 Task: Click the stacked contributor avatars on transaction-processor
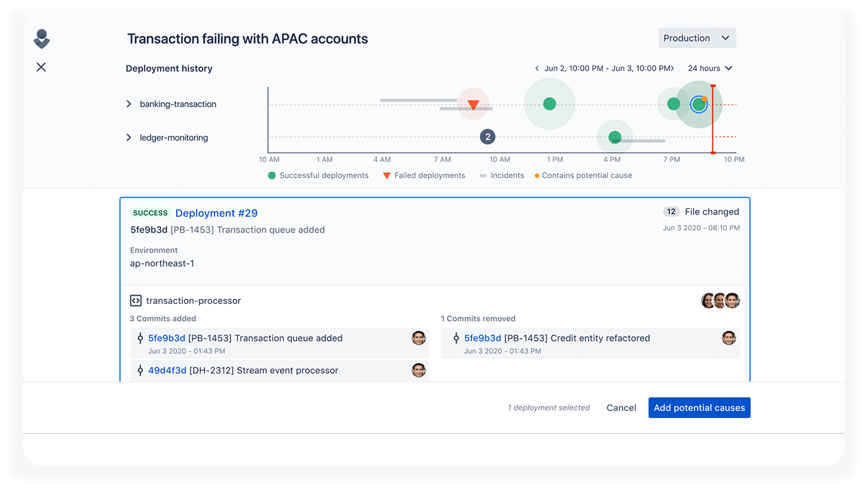[720, 301]
